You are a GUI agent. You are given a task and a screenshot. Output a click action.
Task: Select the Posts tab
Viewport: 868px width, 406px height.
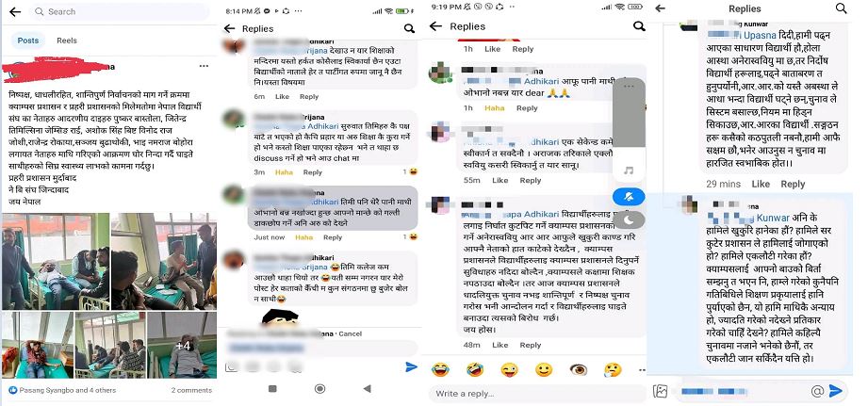tap(28, 41)
